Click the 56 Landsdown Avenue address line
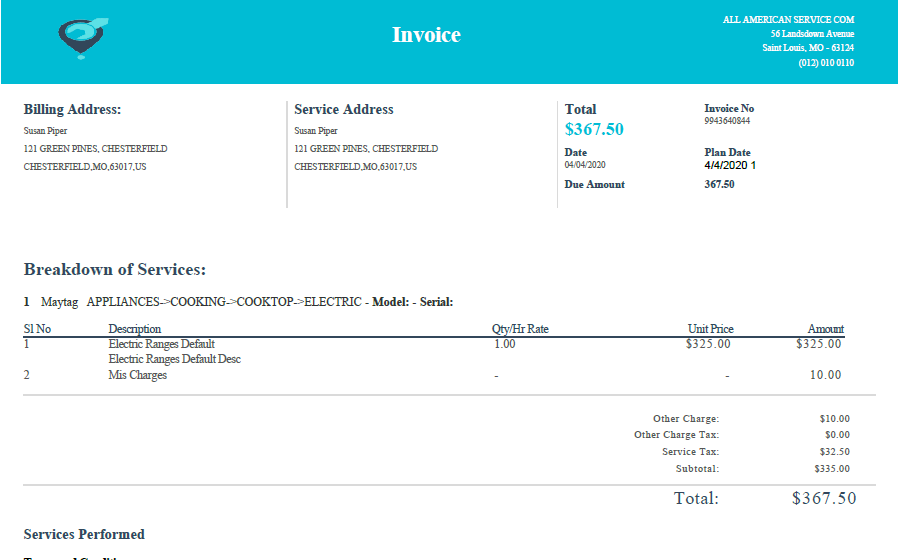This screenshot has width=898, height=560. pos(812,34)
